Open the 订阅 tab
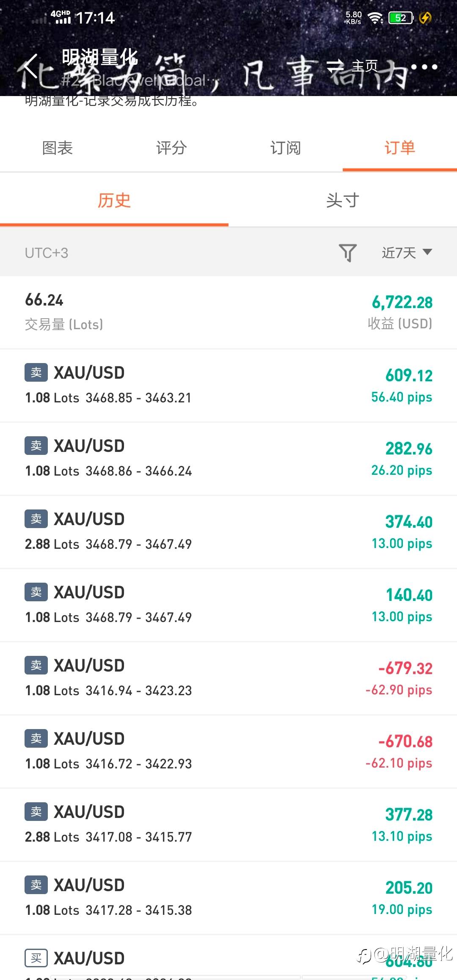Image resolution: width=457 pixels, height=980 pixels. tap(286, 148)
